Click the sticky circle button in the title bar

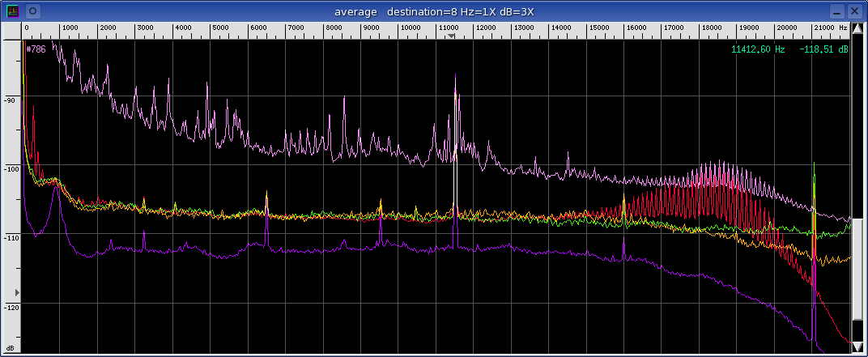pos(32,11)
